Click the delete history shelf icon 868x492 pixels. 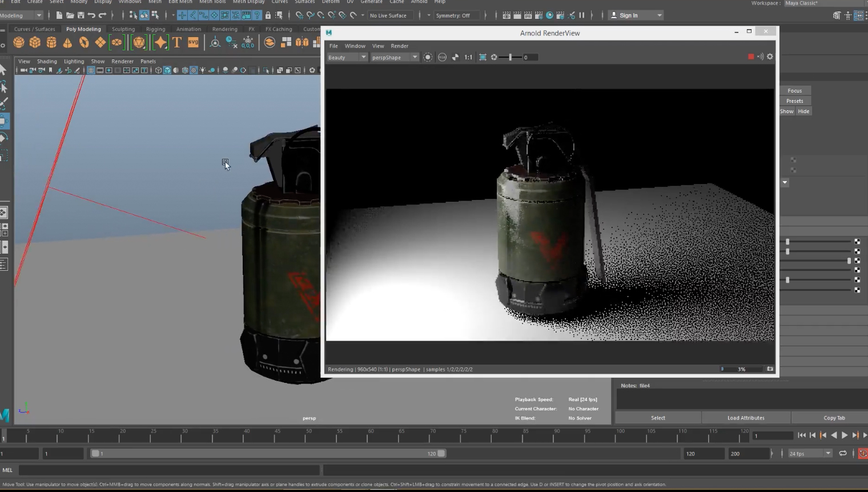click(231, 42)
